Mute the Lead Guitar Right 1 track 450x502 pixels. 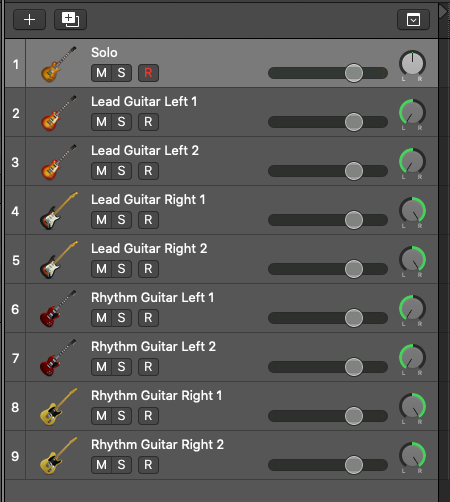click(x=101, y=220)
